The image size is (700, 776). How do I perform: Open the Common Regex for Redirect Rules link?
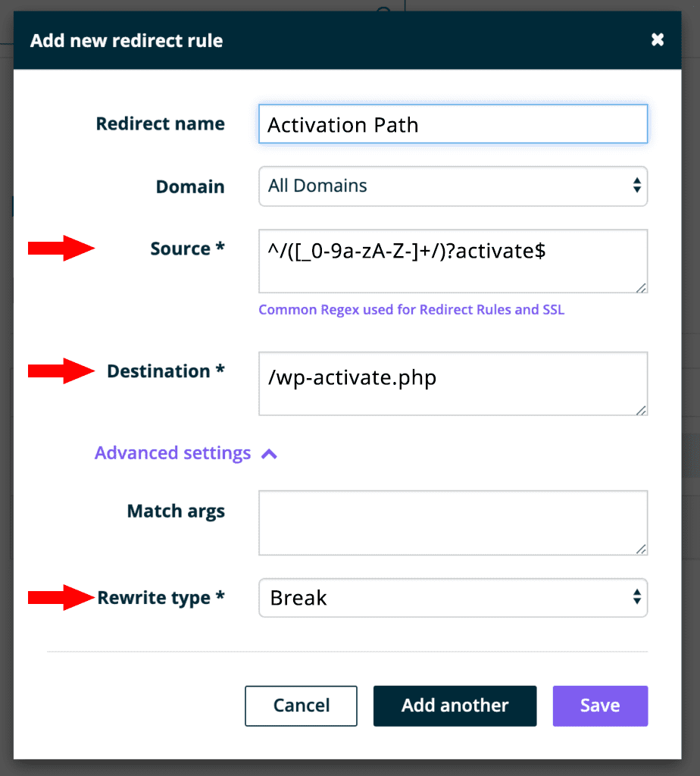tap(411, 310)
